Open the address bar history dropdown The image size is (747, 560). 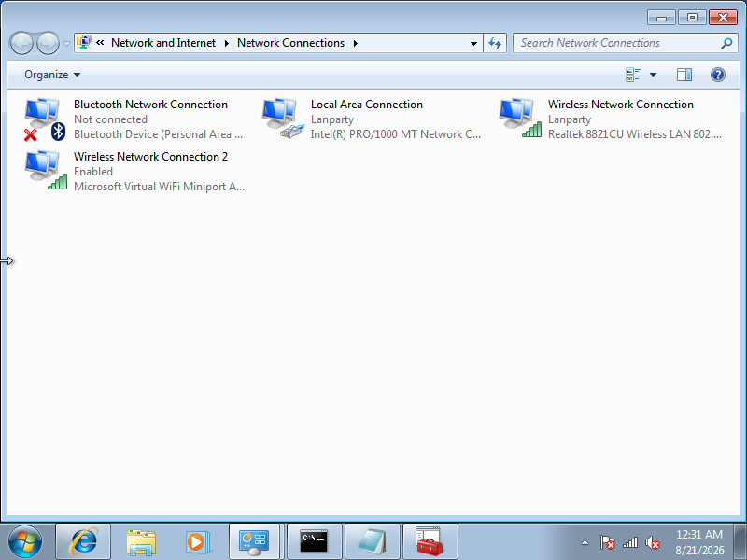473,43
